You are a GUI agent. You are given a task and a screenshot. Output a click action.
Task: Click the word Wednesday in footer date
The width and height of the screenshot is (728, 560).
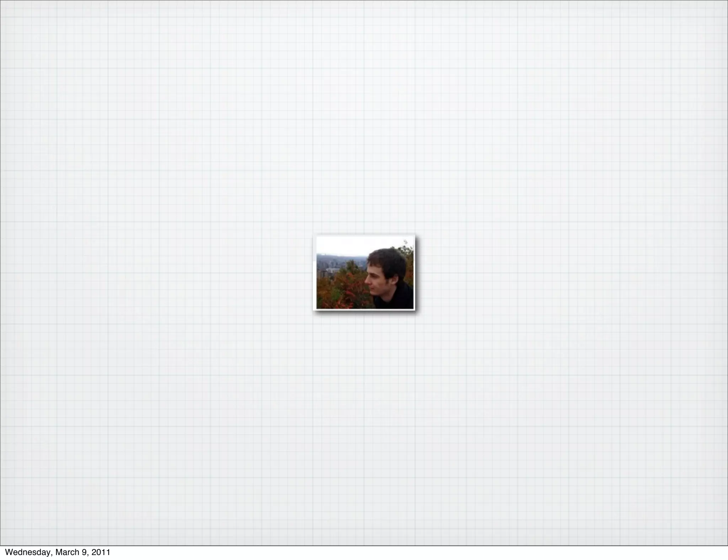coord(28,552)
